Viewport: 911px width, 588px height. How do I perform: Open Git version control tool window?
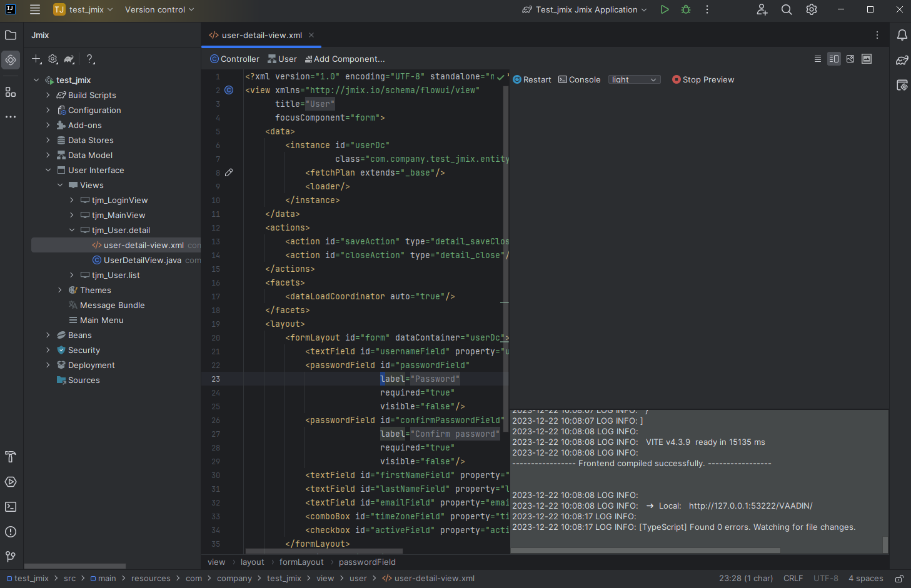tap(11, 557)
